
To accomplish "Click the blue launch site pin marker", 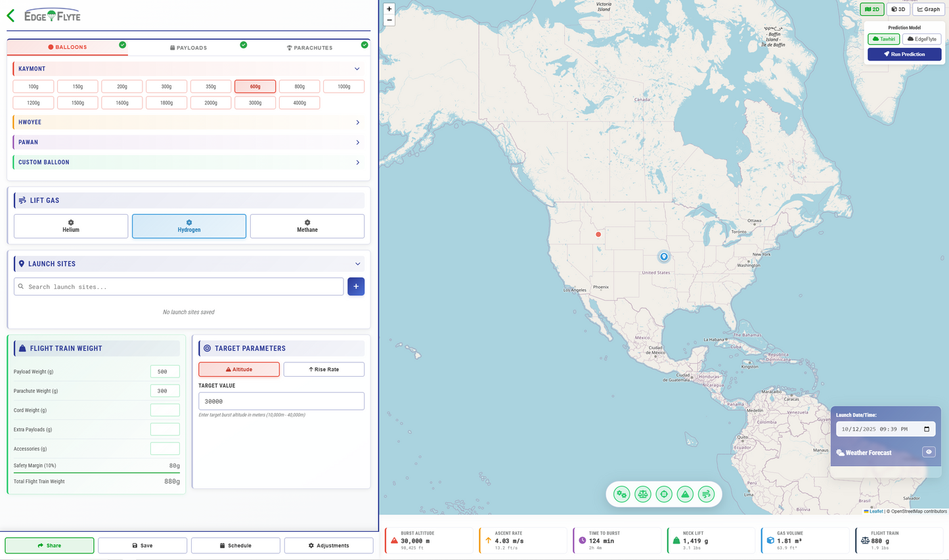I will (x=664, y=257).
